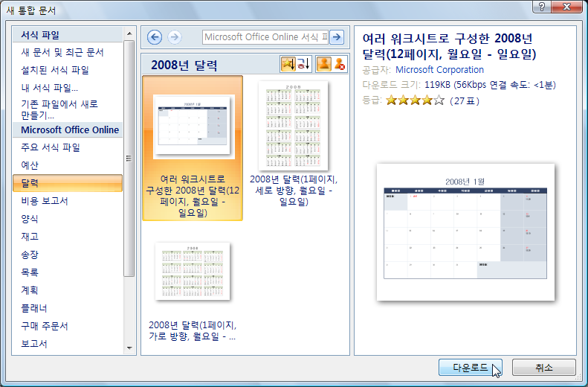Click the Microsoft Office Online search field

click(265, 37)
